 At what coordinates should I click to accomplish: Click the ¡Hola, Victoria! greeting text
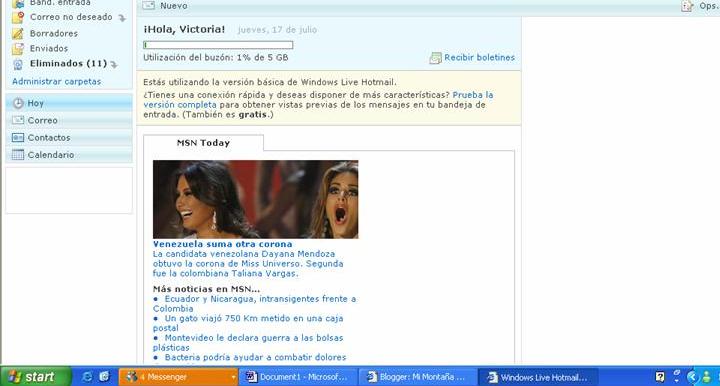[x=184, y=29]
